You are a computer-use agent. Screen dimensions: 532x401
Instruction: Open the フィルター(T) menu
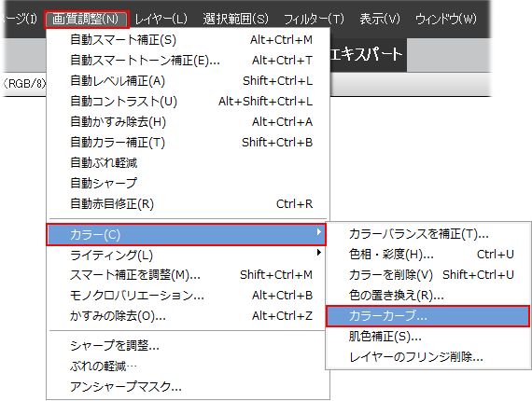(x=314, y=19)
